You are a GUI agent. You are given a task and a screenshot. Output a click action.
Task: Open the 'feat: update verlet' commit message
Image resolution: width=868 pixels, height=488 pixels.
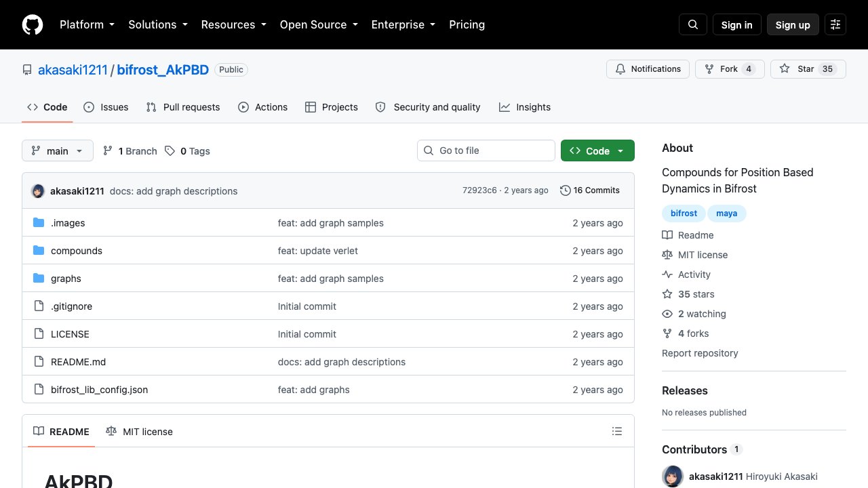[318, 251]
